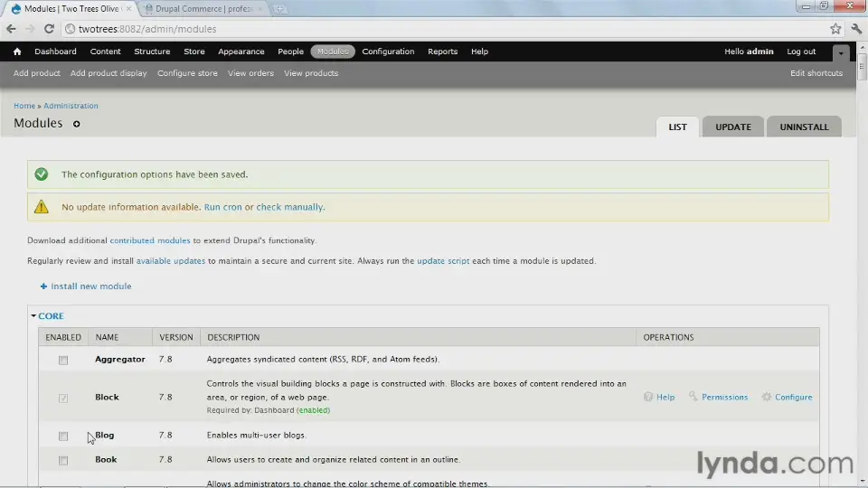
Task: Toggle the shortcuts bar dropdown arrow
Action: 840,52
